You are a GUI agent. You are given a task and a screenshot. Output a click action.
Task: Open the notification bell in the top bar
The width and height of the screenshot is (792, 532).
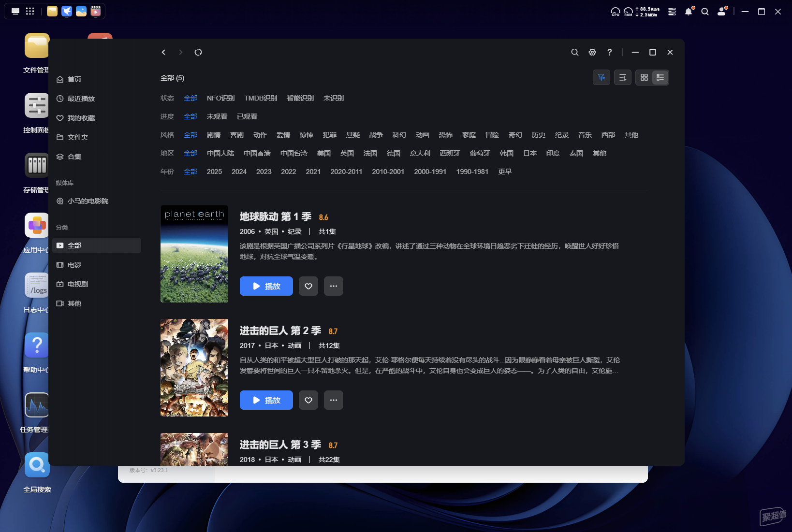pos(689,12)
